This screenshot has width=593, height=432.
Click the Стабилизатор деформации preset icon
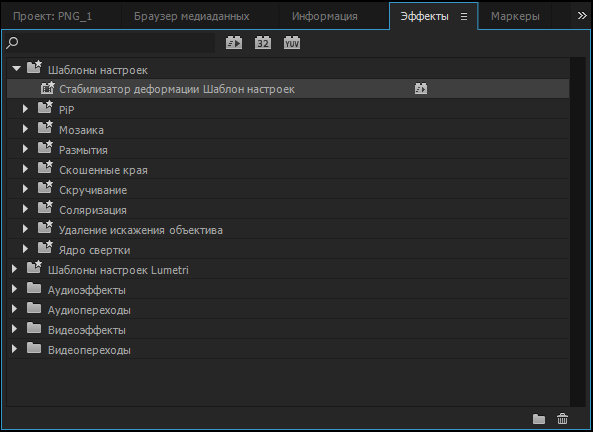pos(48,88)
